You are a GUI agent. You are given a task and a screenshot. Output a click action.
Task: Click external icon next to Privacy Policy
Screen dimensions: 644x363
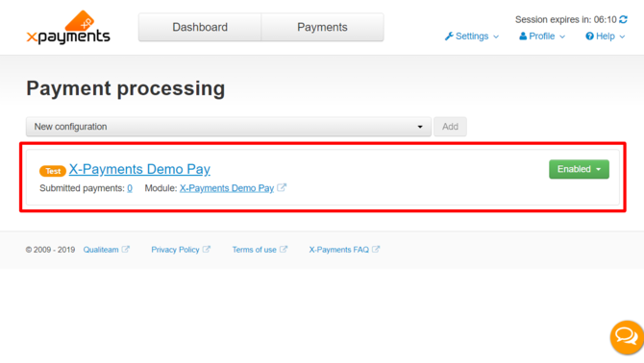[207, 249]
